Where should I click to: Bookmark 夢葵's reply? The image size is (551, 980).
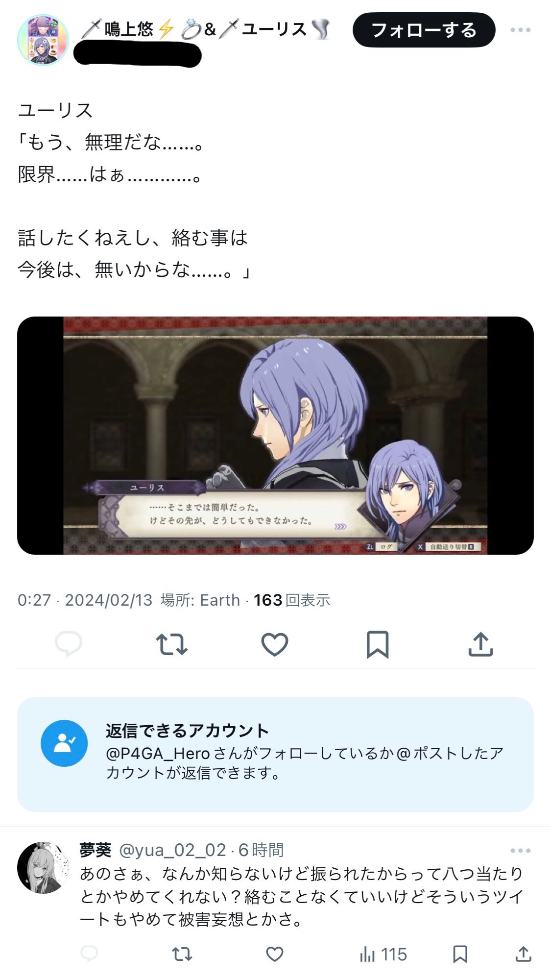[x=460, y=954]
